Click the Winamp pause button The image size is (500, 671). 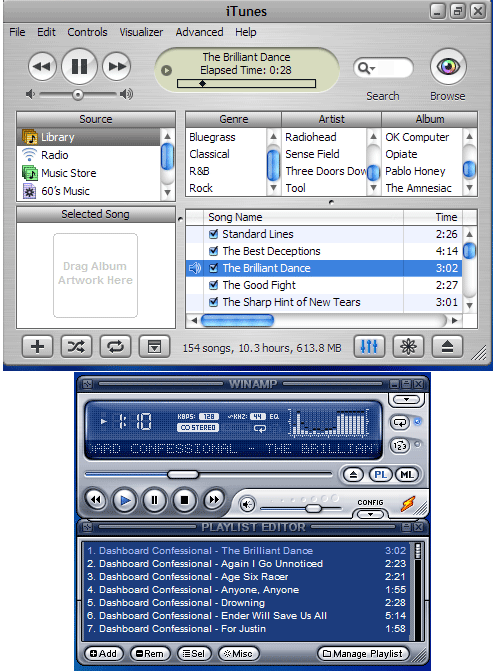tap(155, 500)
